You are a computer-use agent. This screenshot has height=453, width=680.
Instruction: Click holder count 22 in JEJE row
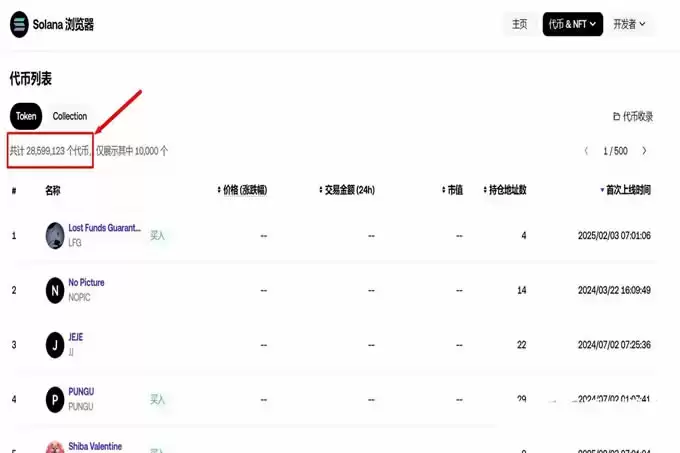pyautogui.click(x=522, y=345)
